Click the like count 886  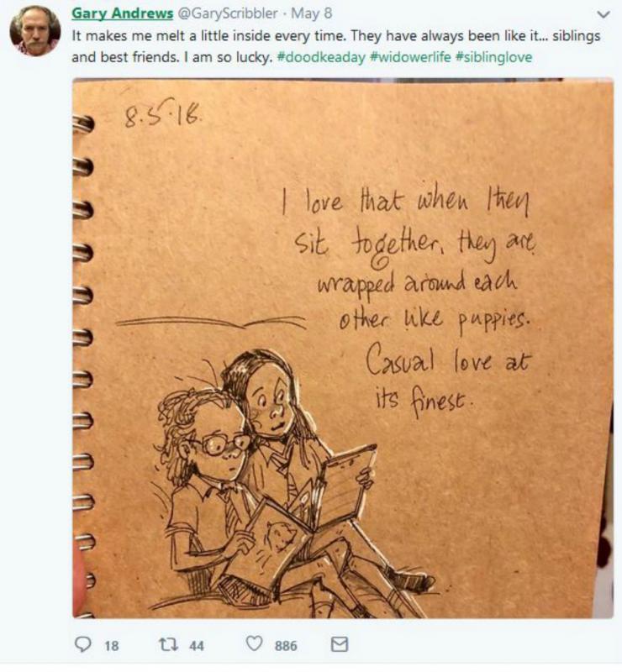(x=286, y=646)
